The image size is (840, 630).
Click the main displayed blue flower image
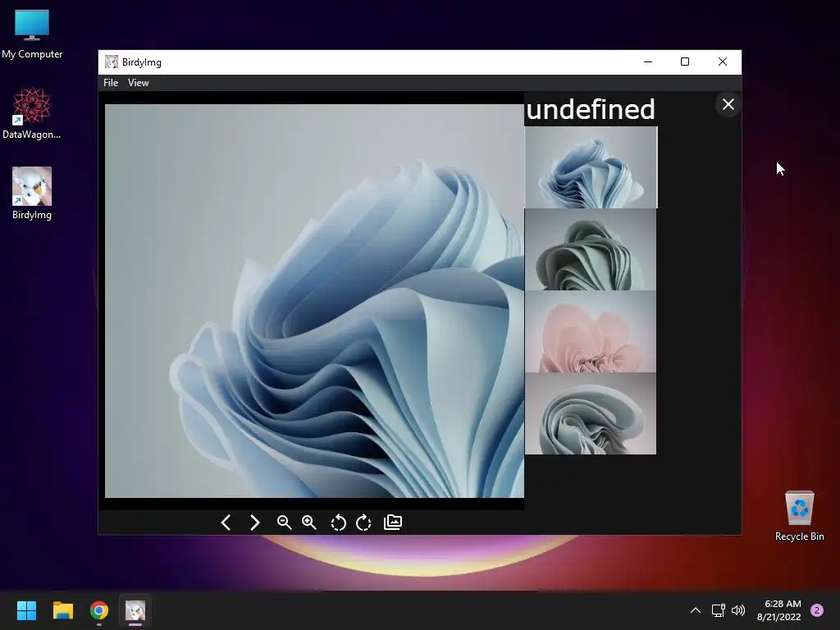click(314, 300)
